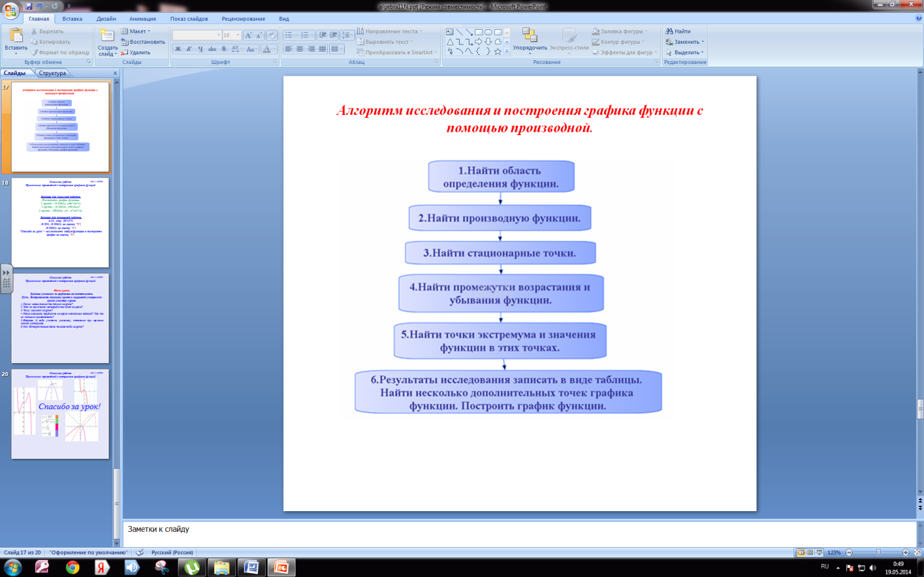Image resolution: width=924 pixels, height=577 pixels.
Task: Justify the text alignment
Action: 322,49
